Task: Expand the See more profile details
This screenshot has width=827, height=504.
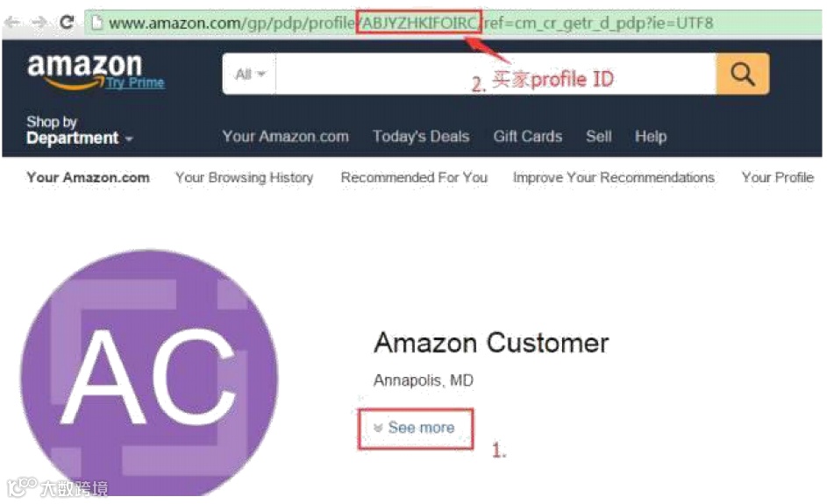Action: (x=415, y=428)
